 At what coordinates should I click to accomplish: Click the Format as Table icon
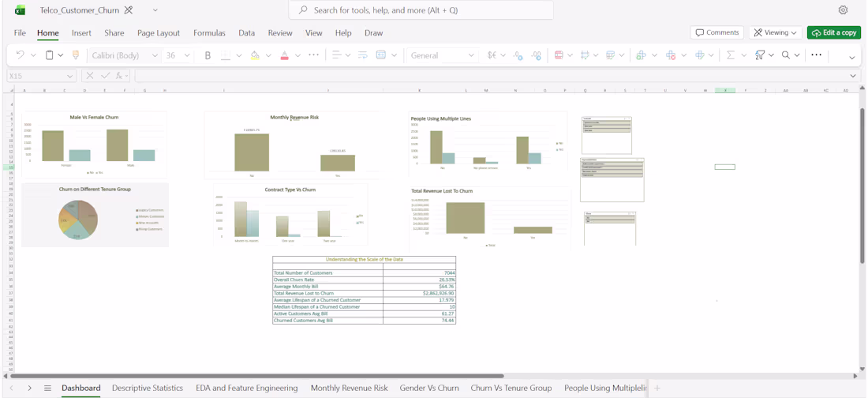(x=585, y=55)
